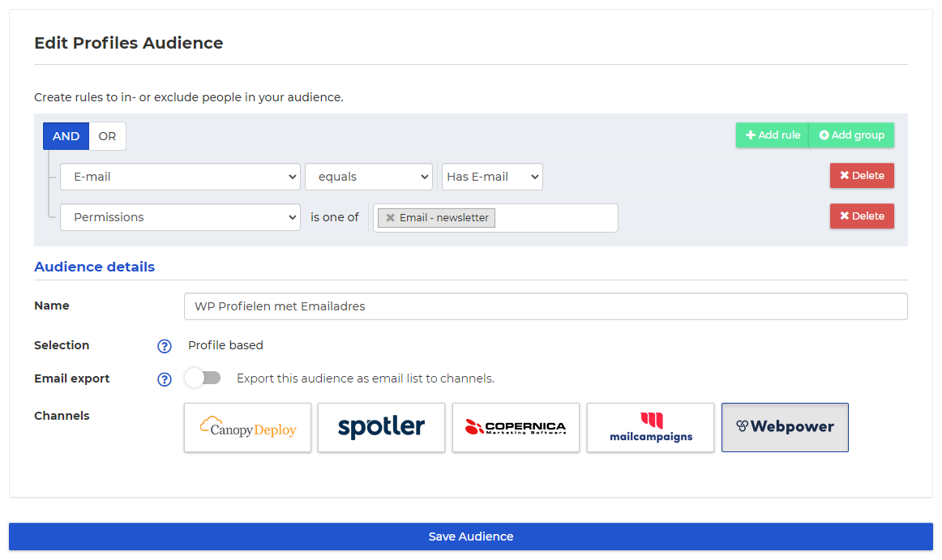Open the E-mail field dropdown

tap(180, 177)
